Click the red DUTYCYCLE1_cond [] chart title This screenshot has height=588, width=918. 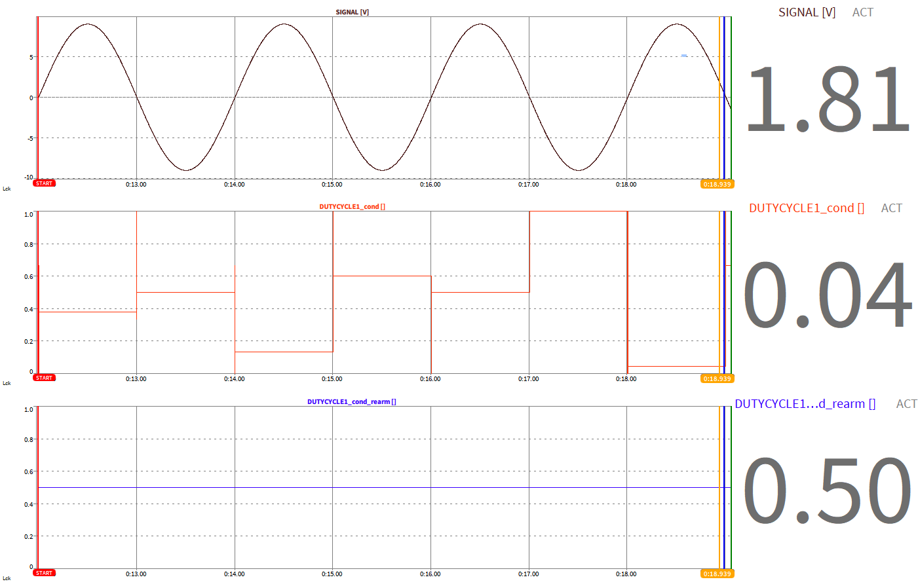tap(352, 206)
